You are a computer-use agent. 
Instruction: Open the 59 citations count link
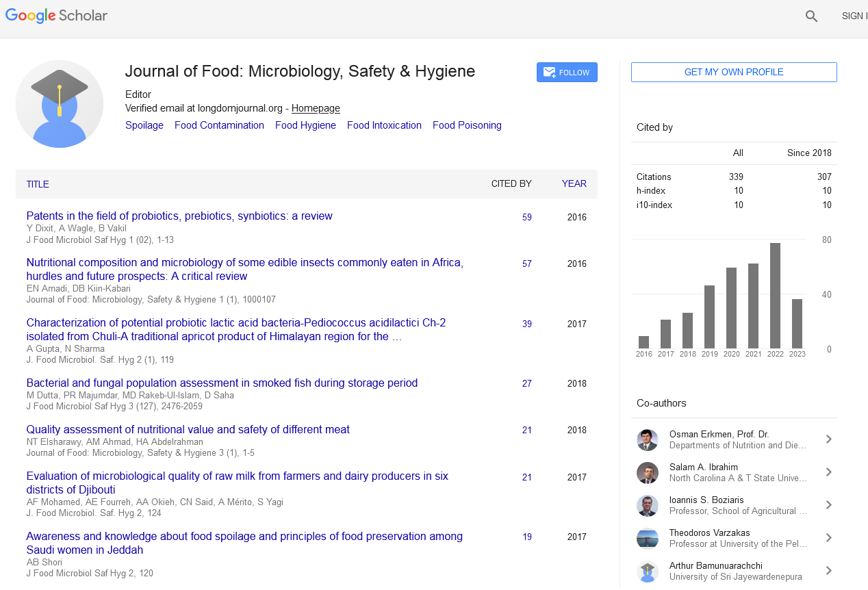pyautogui.click(x=526, y=217)
